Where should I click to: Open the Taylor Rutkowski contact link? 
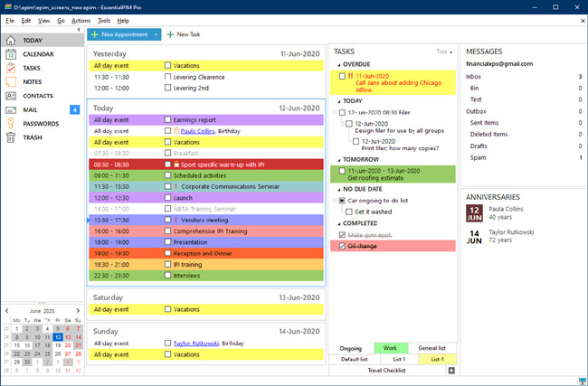(x=196, y=343)
